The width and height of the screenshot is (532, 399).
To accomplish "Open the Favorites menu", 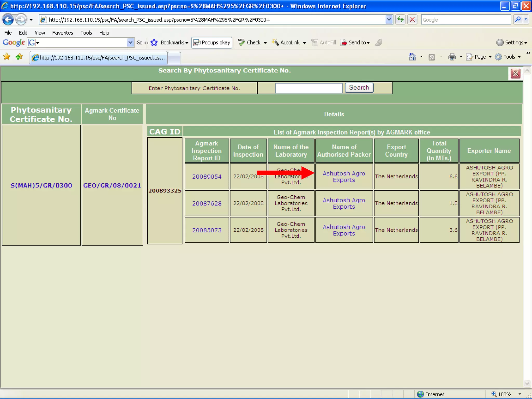I will [62, 33].
